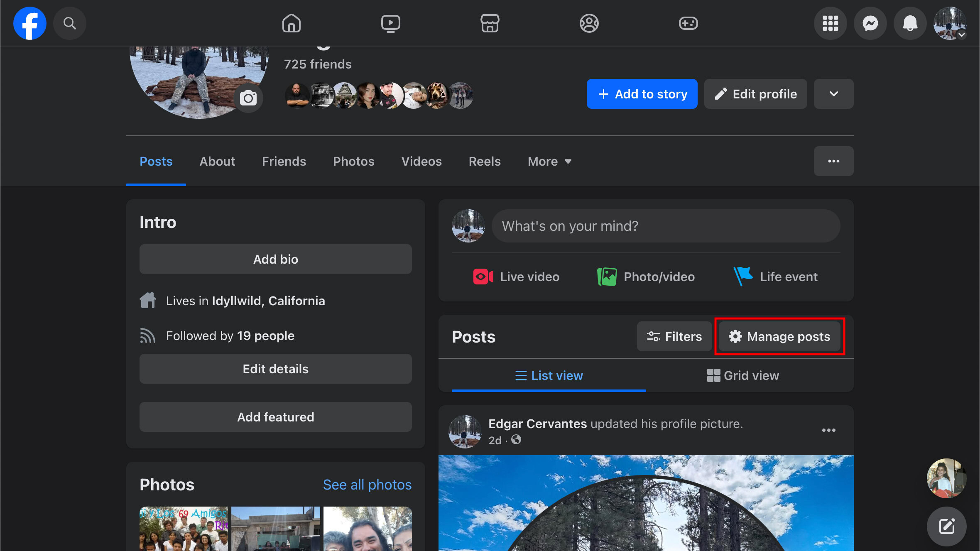Screen dimensions: 980x551
Task: Select List view for posts
Action: pos(549,375)
